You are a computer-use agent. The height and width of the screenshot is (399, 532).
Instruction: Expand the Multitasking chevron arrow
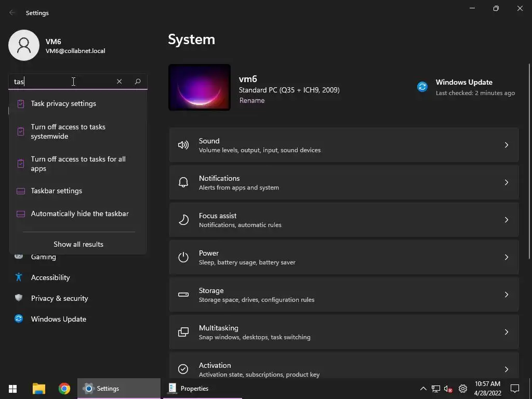(x=506, y=332)
